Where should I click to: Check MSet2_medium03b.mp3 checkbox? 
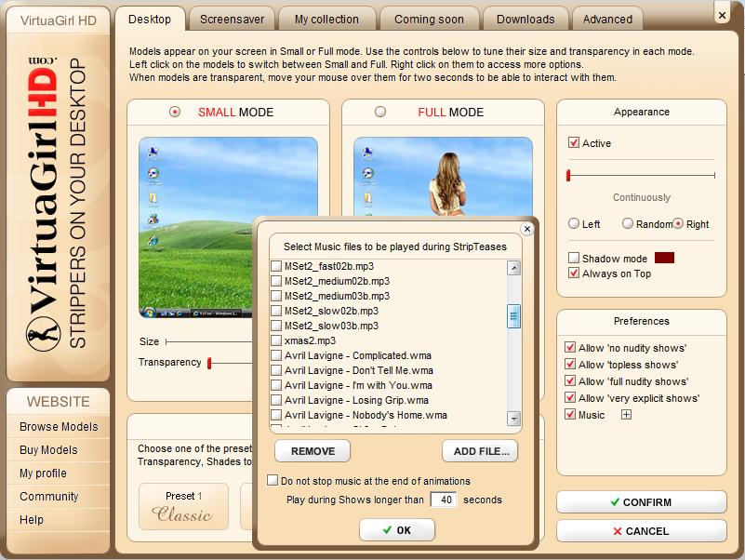coord(276,296)
